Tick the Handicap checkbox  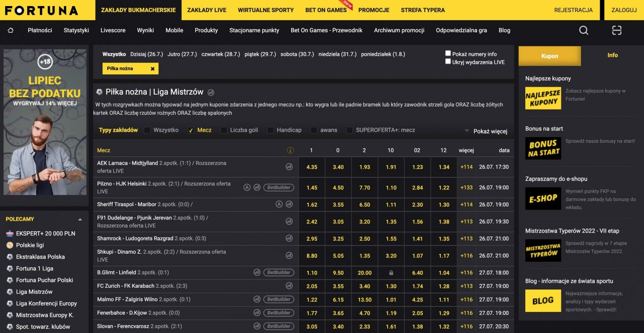(x=270, y=130)
